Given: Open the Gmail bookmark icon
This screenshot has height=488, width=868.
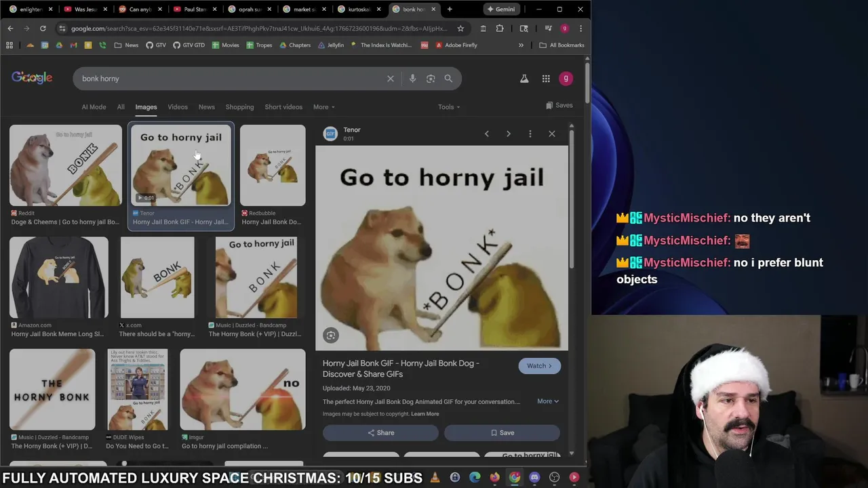Looking at the screenshot, I should [73, 45].
